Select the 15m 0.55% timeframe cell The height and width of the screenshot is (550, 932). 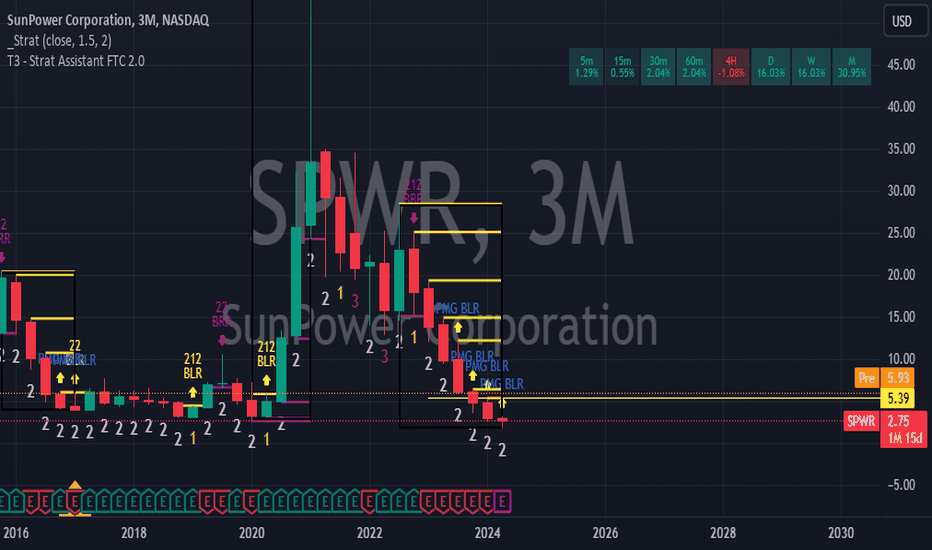[622, 67]
